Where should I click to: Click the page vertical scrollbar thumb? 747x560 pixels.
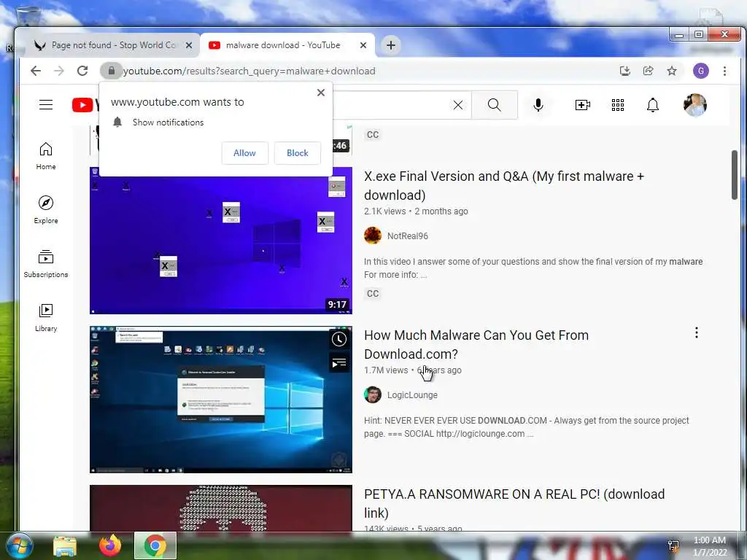coord(735,175)
